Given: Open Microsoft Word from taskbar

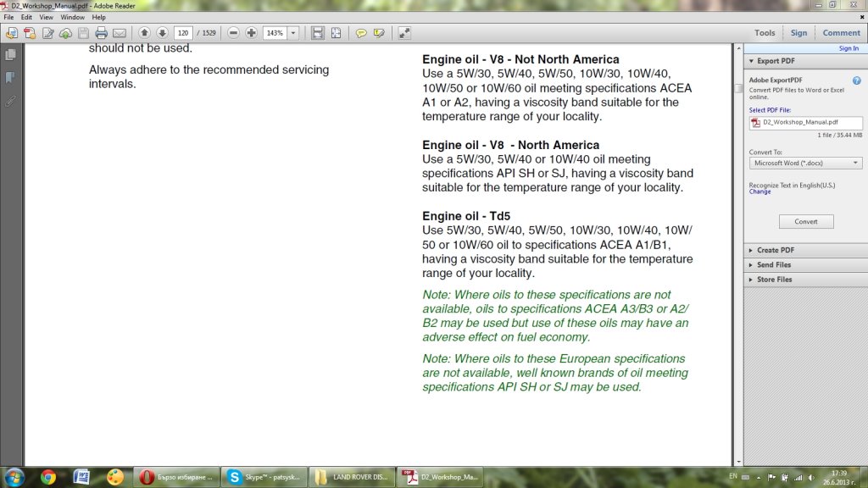Looking at the screenshot, I should coord(81,477).
